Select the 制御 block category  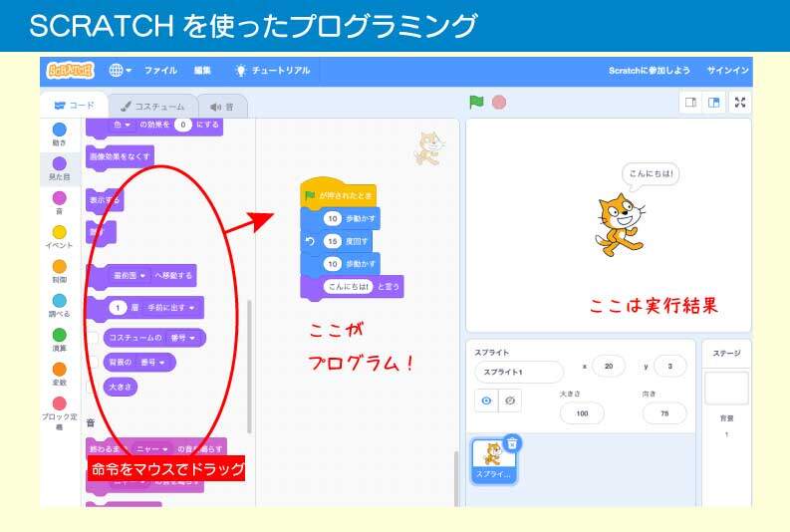pos(60,271)
